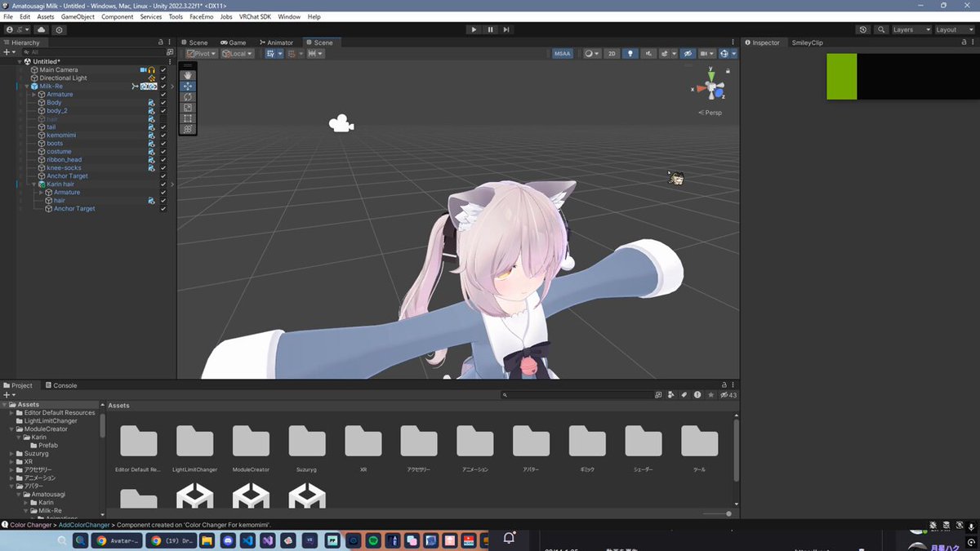The image size is (980, 551).
Task: Switch to the SmileyClip tab
Action: click(x=807, y=42)
